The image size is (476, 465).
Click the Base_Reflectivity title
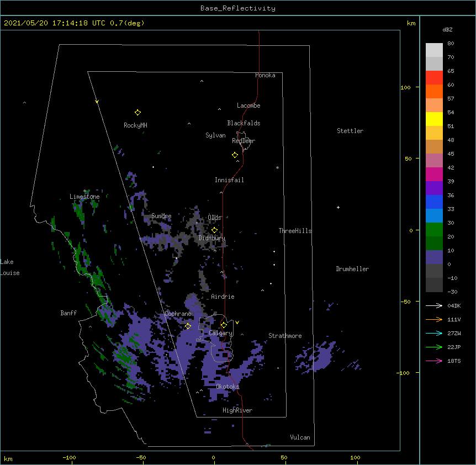pos(238,8)
